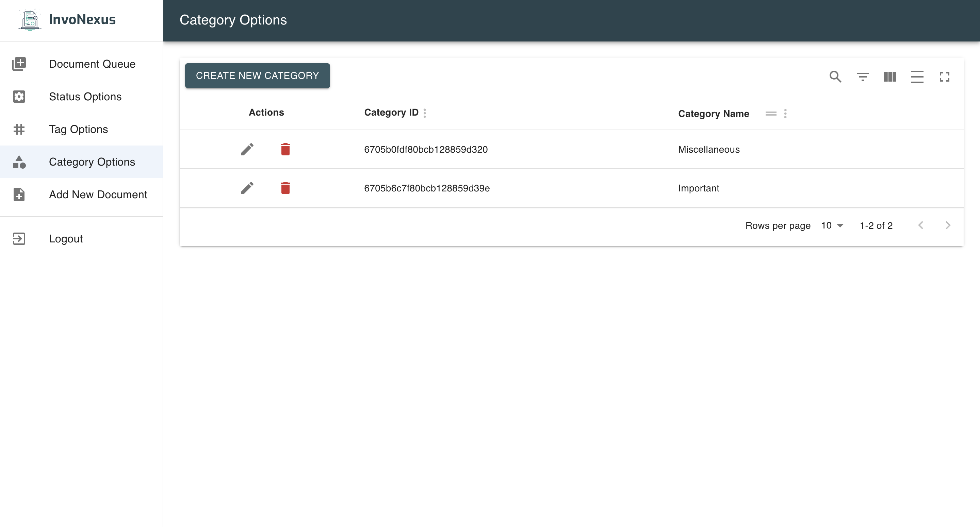Open Add New Document menu item
980x527 pixels.
point(81,195)
